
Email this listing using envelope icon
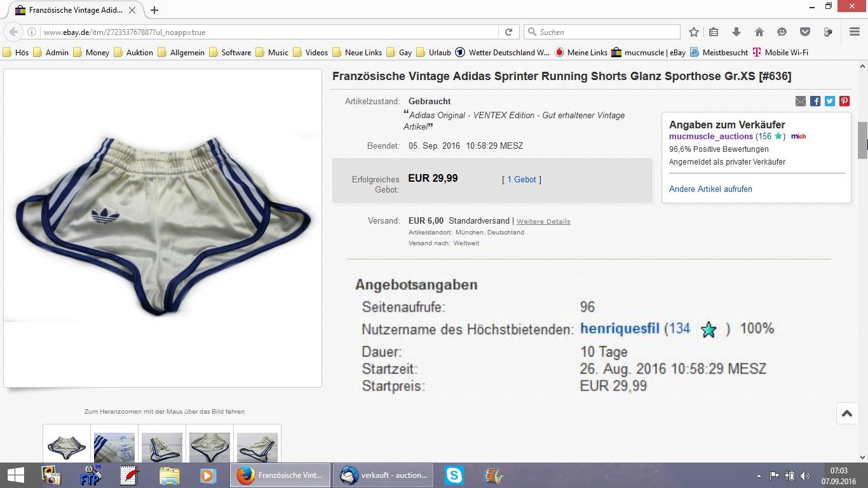tap(801, 101)
